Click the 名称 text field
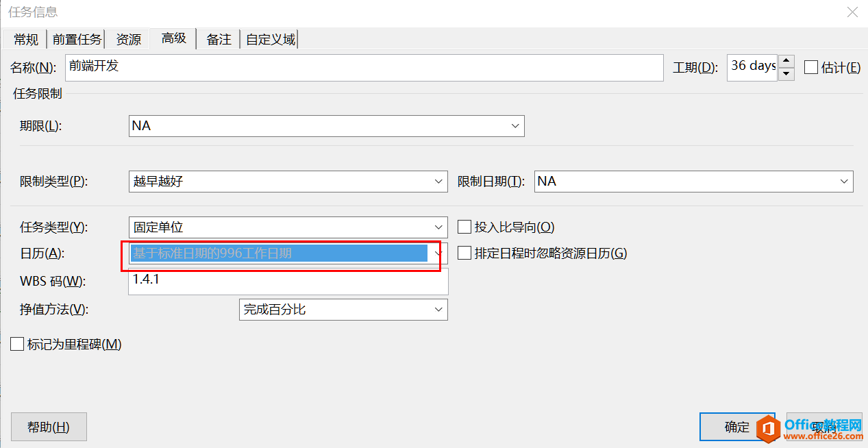 click(363, 68)
